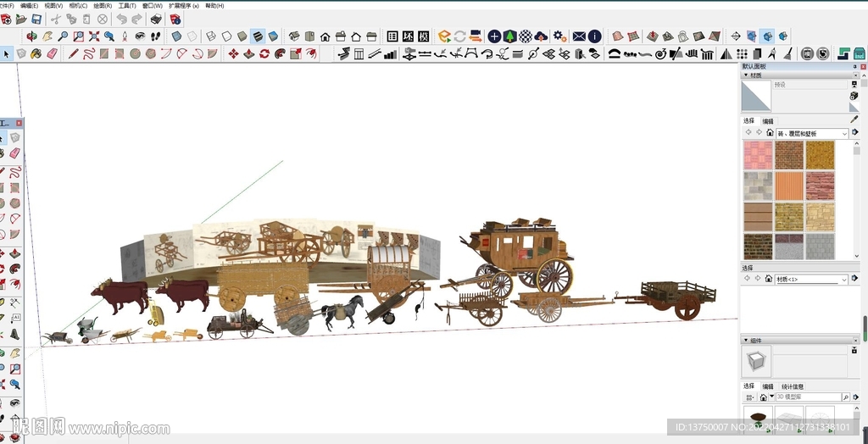The width and height of the screenshot is (868, 444).
Task: Pick the pink tile material swatch
Action: [758, 155]
